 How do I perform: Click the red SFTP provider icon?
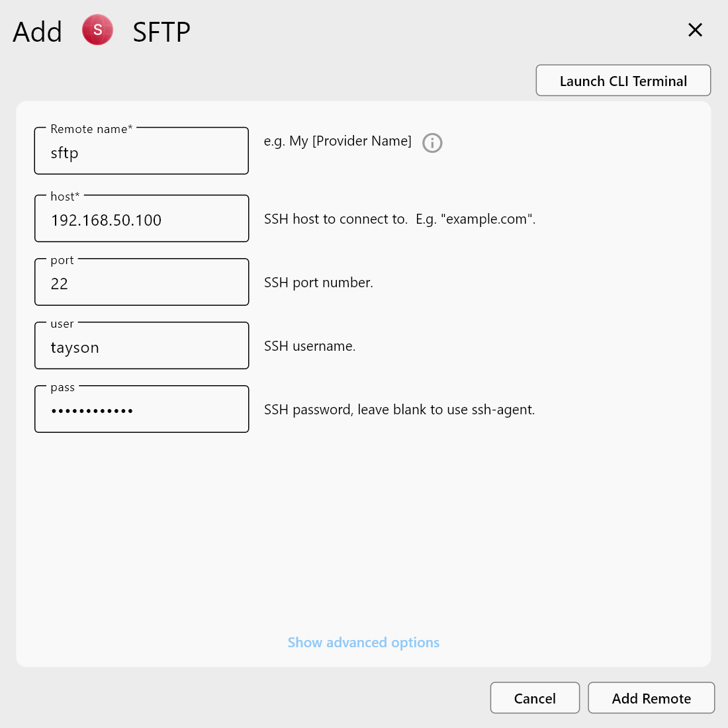tap(97, 30)
